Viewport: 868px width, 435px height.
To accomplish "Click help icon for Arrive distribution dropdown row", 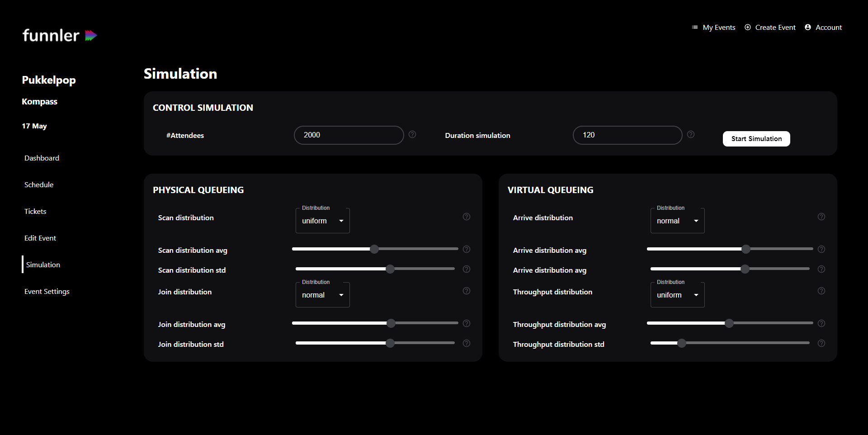I will point(821,217).
